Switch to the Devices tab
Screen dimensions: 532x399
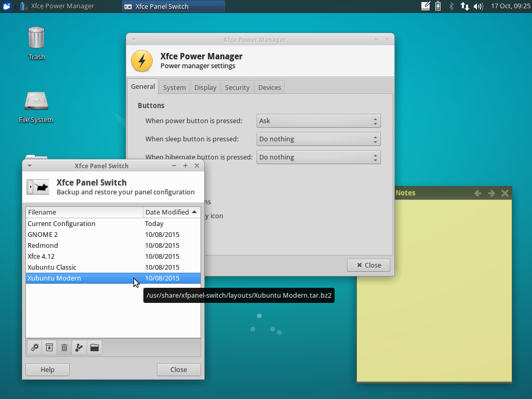(x=269, y=87)
